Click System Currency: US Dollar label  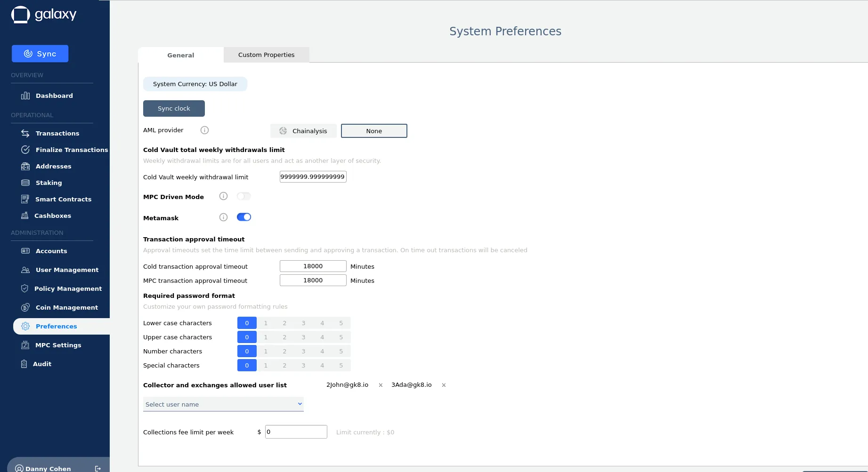point(195,84)
